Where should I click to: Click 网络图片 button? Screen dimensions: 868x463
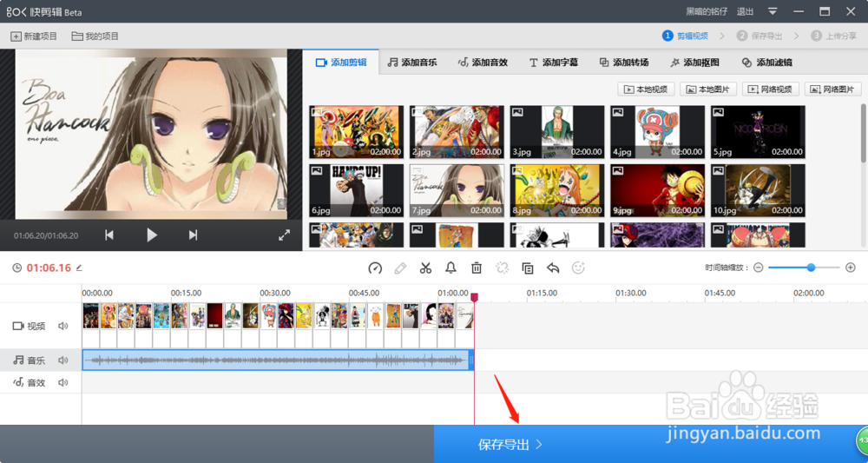click(833, 89)
